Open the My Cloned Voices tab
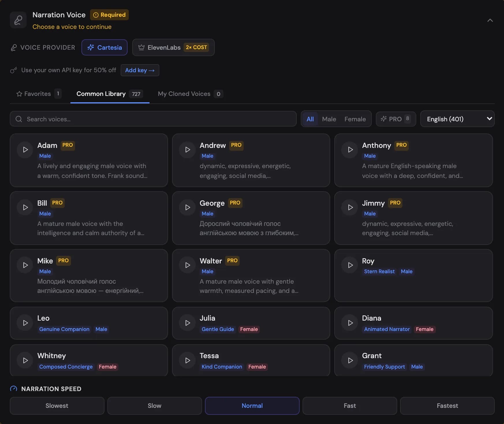Image resolution: width=504 pixels, height=424 pixels. (x=191, y=94)
